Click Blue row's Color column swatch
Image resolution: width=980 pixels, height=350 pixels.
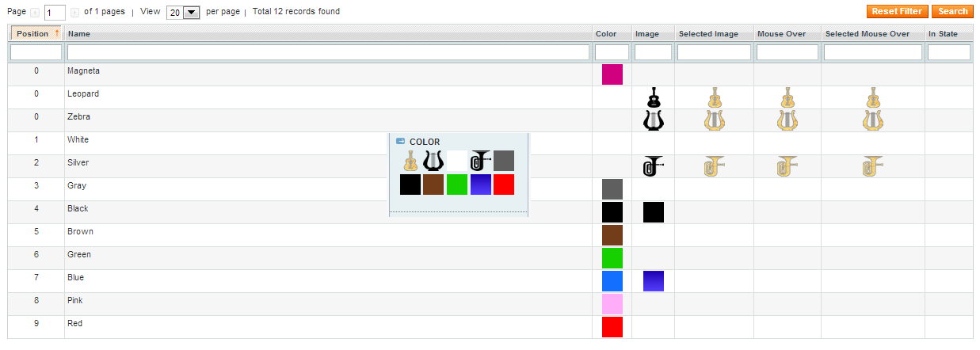pos(612,281)
